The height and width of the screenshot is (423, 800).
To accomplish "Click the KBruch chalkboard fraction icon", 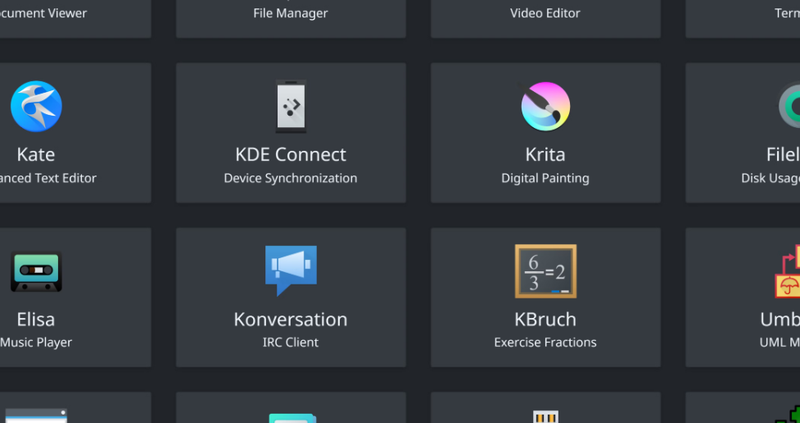I will point(545,271).
